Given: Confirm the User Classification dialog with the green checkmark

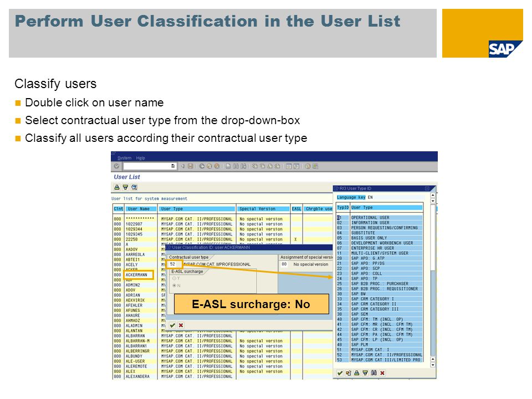Looking at the screenshot, I should (x=172, y=325).
